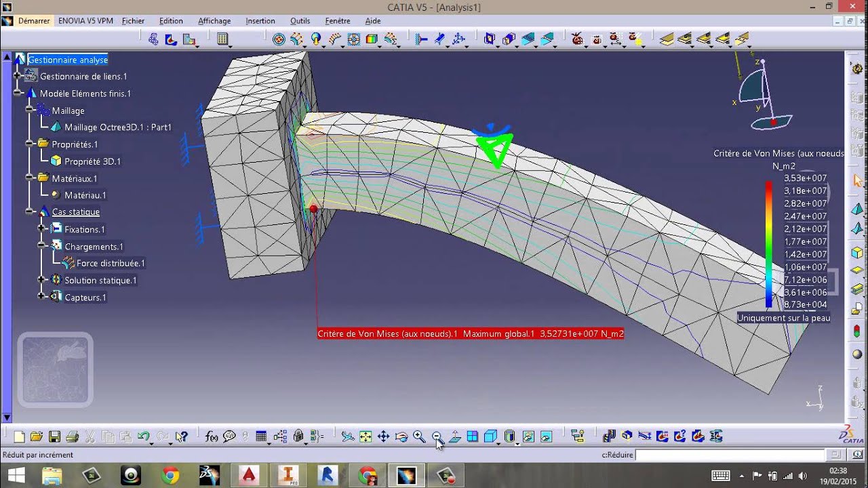Select Matériau.1 in the tree
The height and width of the screenshot is (488, 868).
(85, 195)
